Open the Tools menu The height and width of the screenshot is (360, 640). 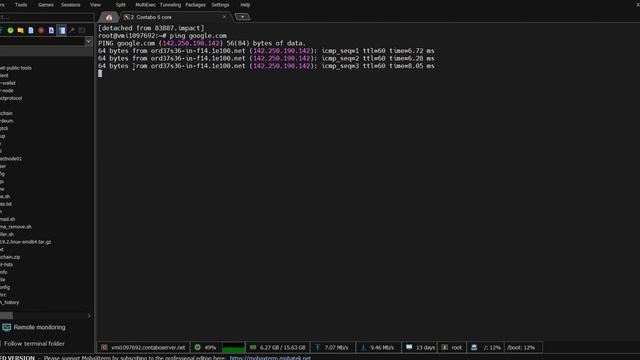pyautogui.click(x=21, y=5)
